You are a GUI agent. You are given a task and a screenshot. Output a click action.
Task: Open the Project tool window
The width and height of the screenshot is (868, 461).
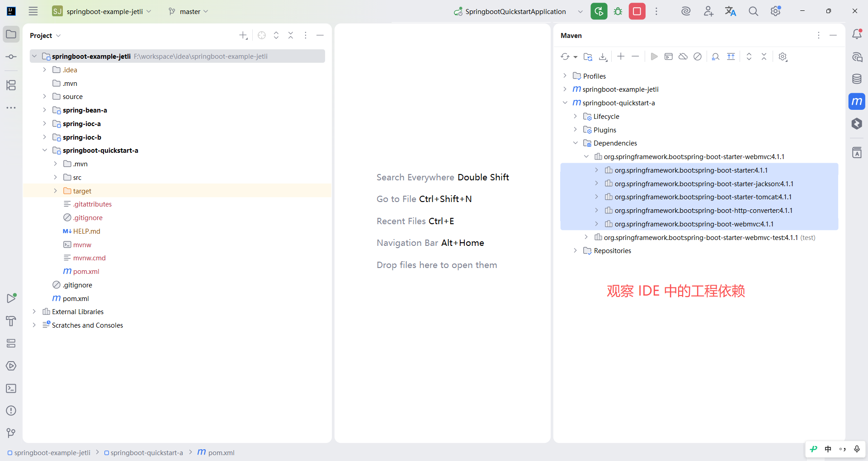(x=11, y=34)
